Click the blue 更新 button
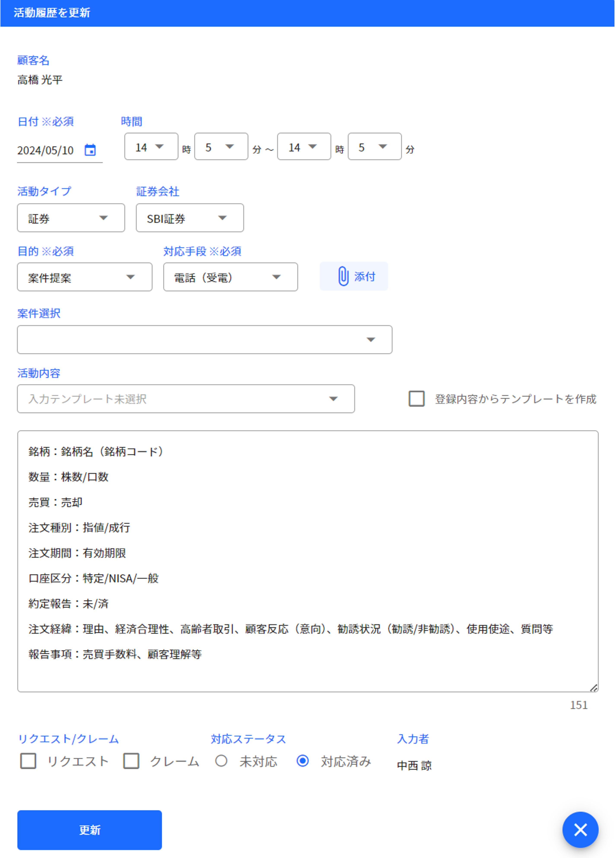The image size is (616, 858). 89,830
